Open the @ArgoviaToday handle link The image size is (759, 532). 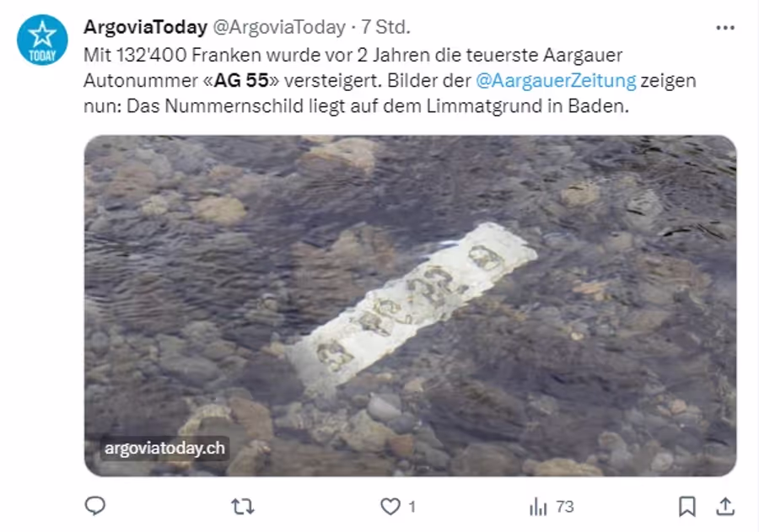point(279,27)
